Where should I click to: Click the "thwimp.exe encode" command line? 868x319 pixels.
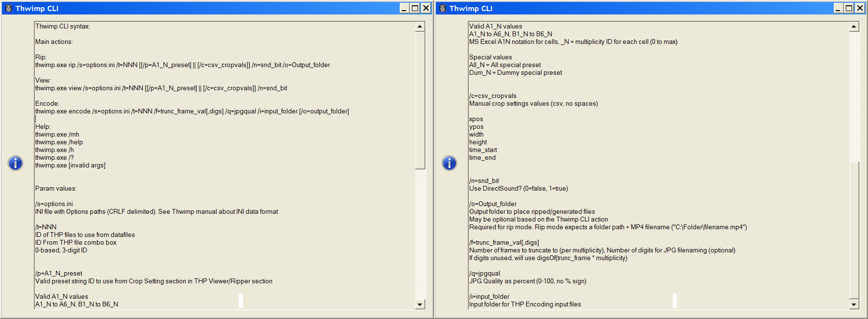click(192, 111)
